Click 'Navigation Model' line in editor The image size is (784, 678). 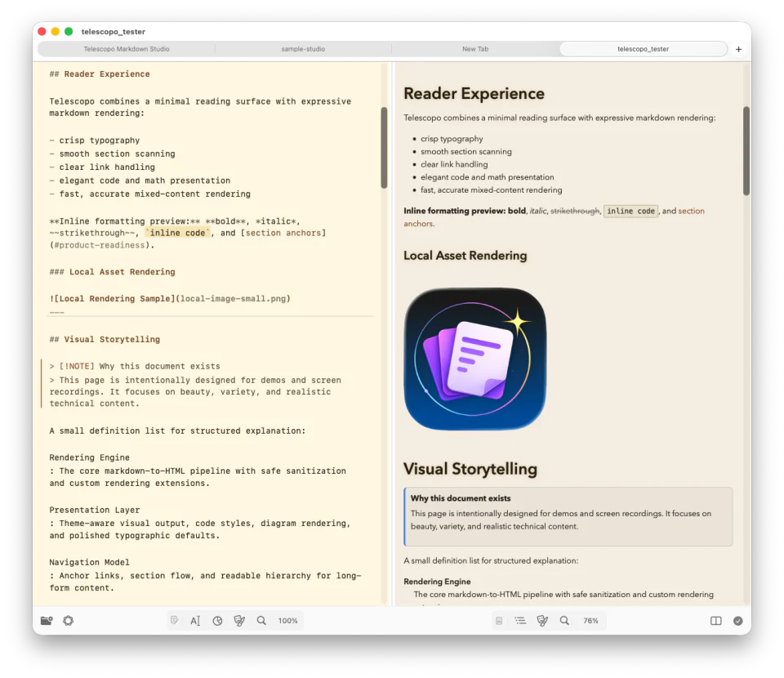[x=90, y=563]
